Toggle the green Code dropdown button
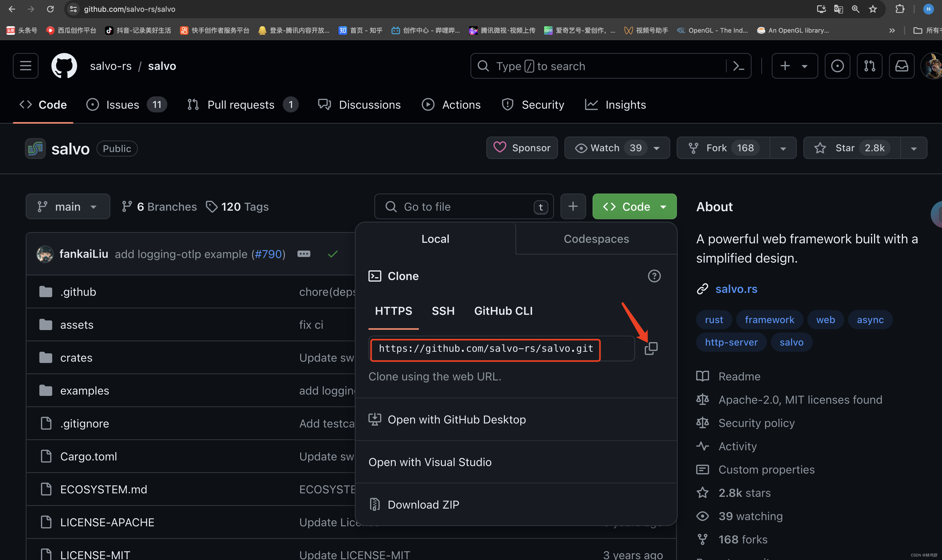The width and height of the screenshot is (942, 560). (x=634, y=206)
